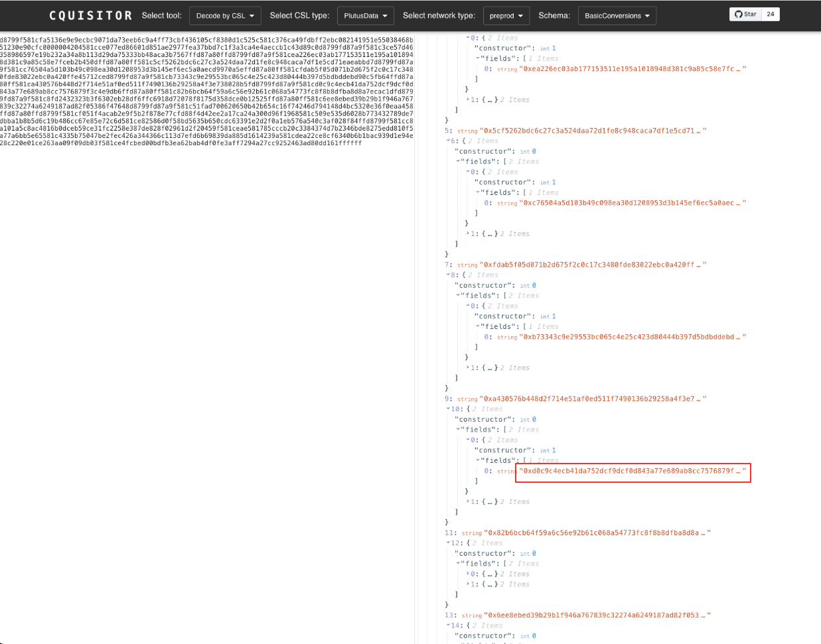Open the PlutusData CSL type dropdown
The width and height of the screenshot is (821, 644).
pyautogui.click(x=365, y=16)
